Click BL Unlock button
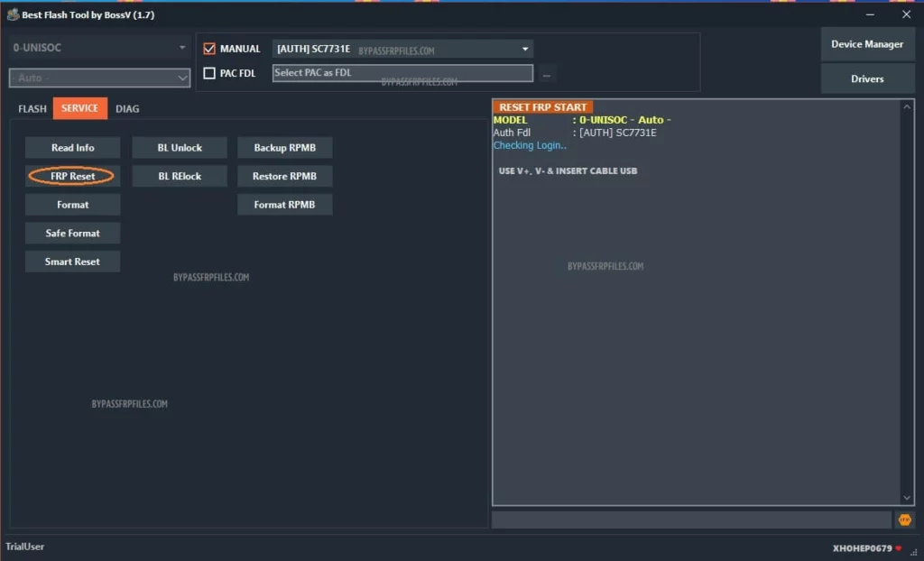924x561 pixels. click(x=180, y=148)
